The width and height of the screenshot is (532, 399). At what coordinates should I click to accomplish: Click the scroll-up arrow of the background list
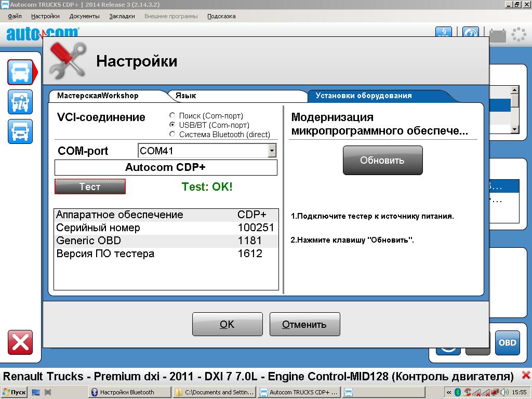pos(515,90)
